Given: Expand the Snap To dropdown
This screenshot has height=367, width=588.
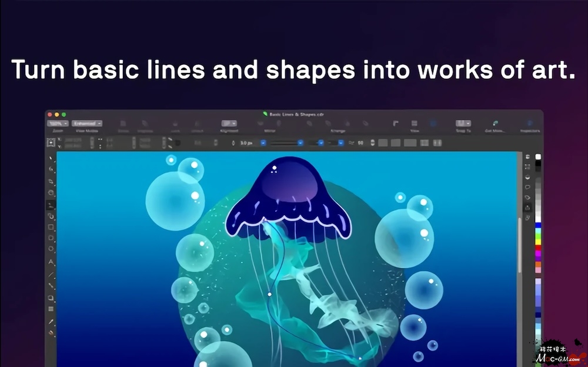Looking at the screenshot, I should (x=463, y=124).
